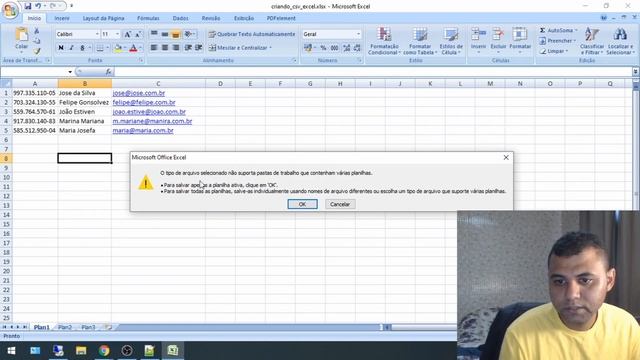Viewport: 640px width, 360px height.
Task: Cut using the scissors icon
Action: click(37, 31)
